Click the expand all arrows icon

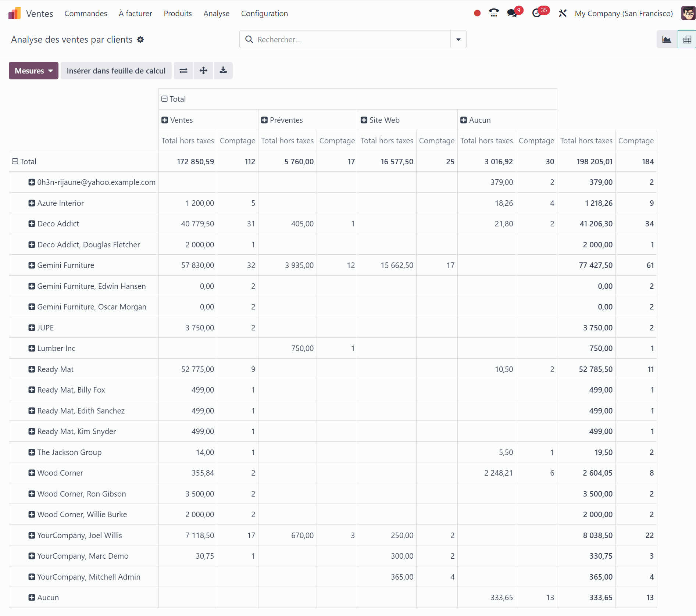tap(203, 71)
